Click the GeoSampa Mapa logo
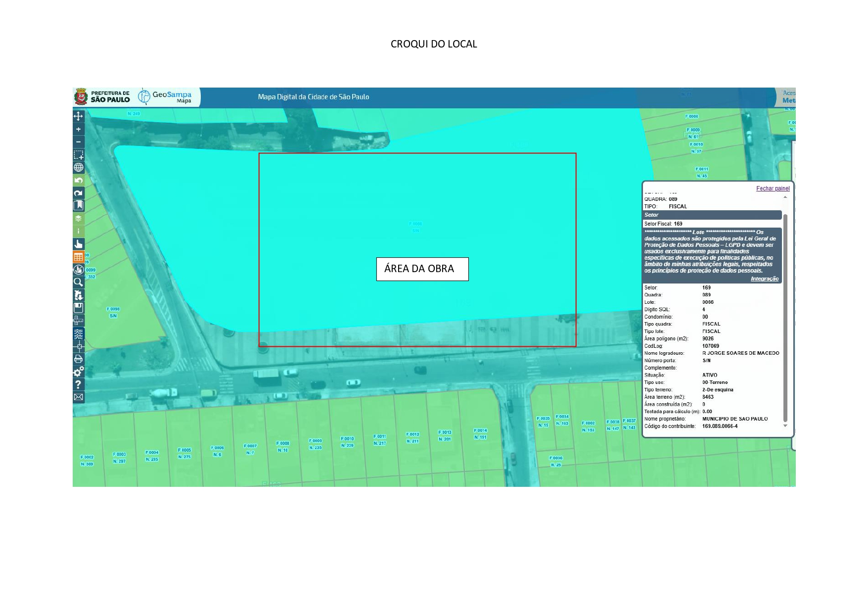This screenshot has height=614, width=868. click(165, 96)
